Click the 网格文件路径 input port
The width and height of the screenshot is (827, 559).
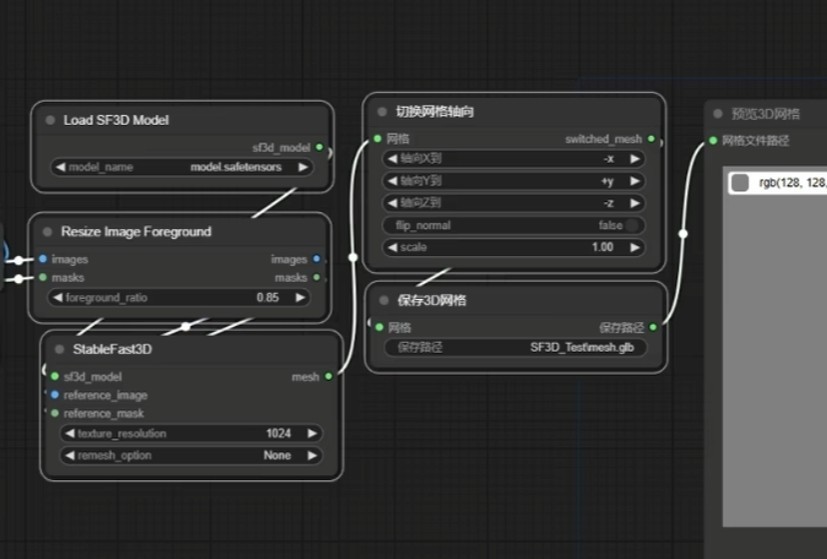pos(713,141)
